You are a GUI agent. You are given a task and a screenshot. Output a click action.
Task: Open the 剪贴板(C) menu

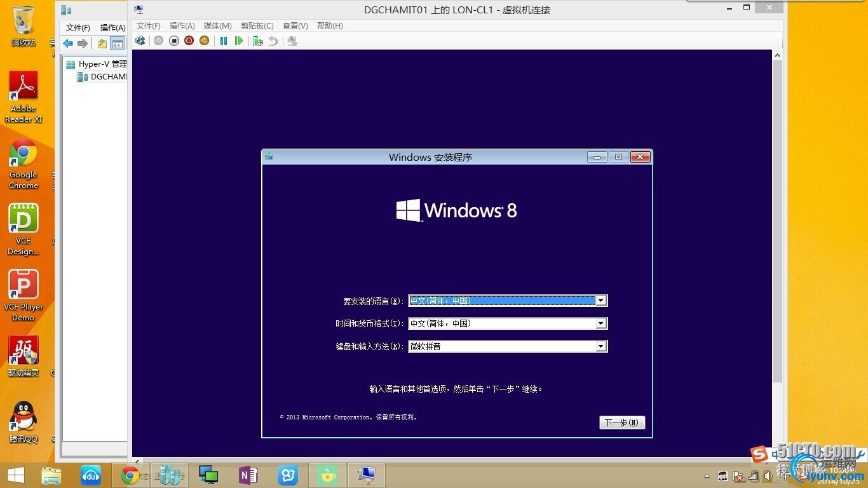tap(257, 26)
